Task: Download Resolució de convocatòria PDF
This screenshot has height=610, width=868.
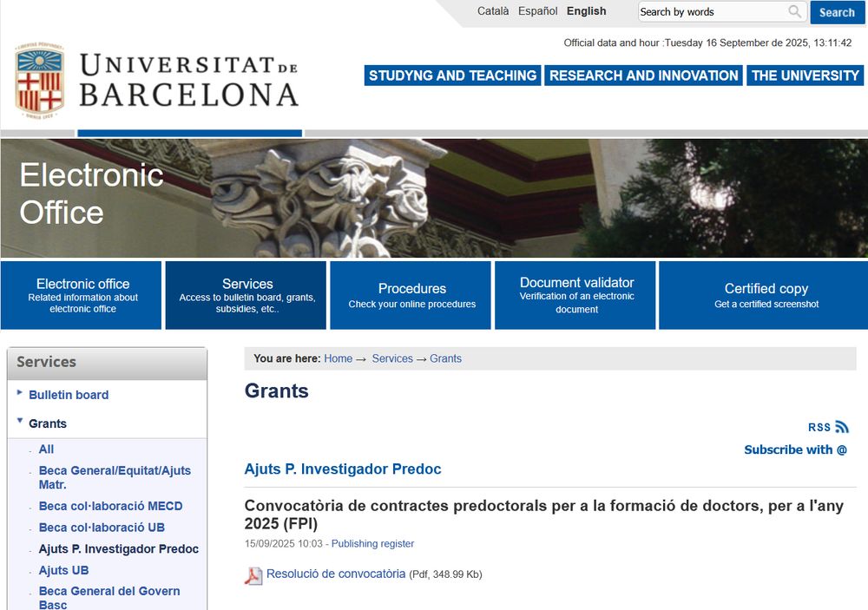Action: pos(336,574)
